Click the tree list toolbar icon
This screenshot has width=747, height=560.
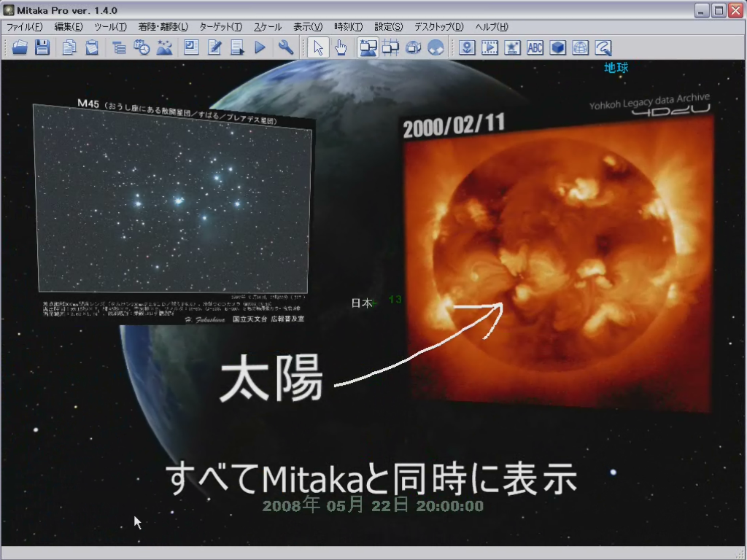click(119, 47)
